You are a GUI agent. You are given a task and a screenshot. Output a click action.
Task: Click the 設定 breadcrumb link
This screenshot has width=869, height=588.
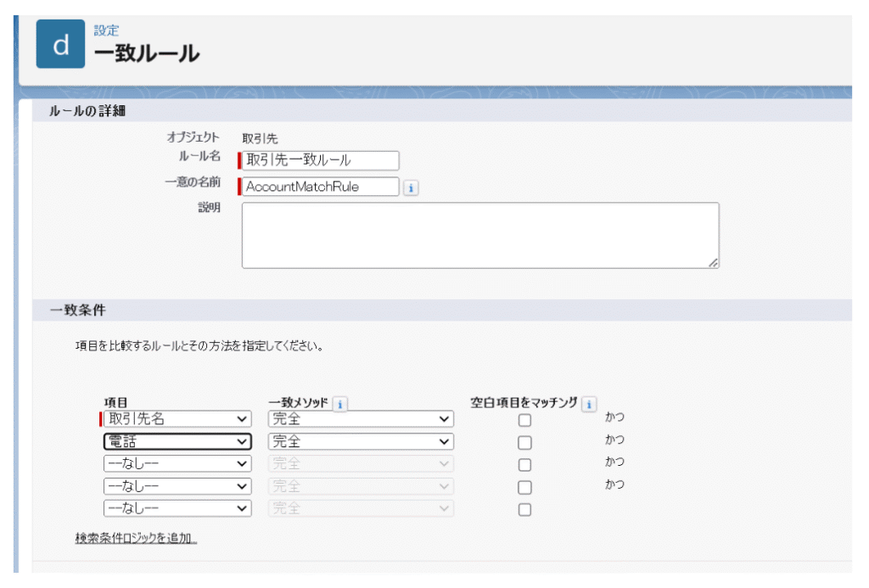tap(106, 31)
